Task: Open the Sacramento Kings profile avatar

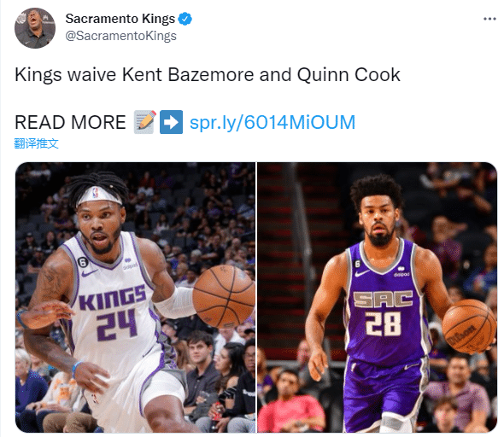Action: (x=35, y=28)
